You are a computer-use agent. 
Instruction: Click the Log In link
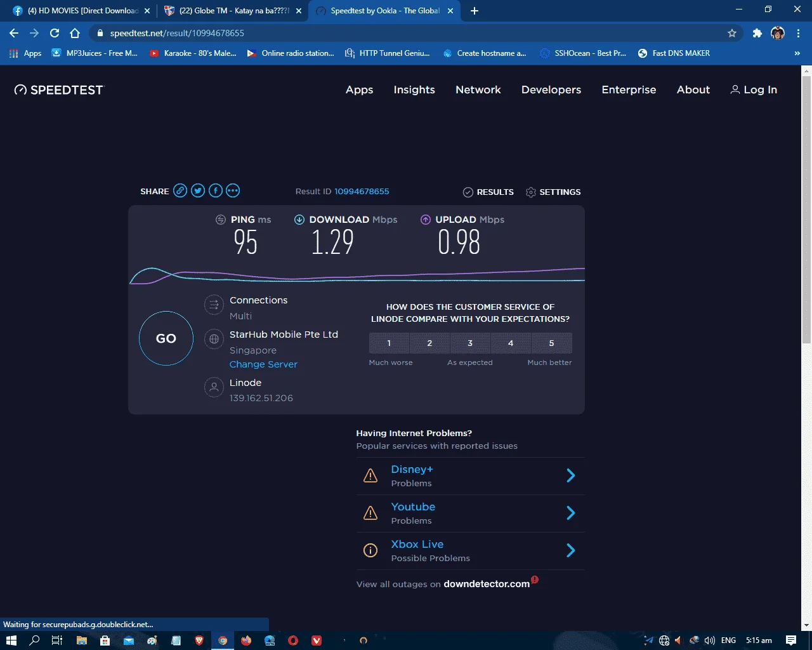pos(754,90)
